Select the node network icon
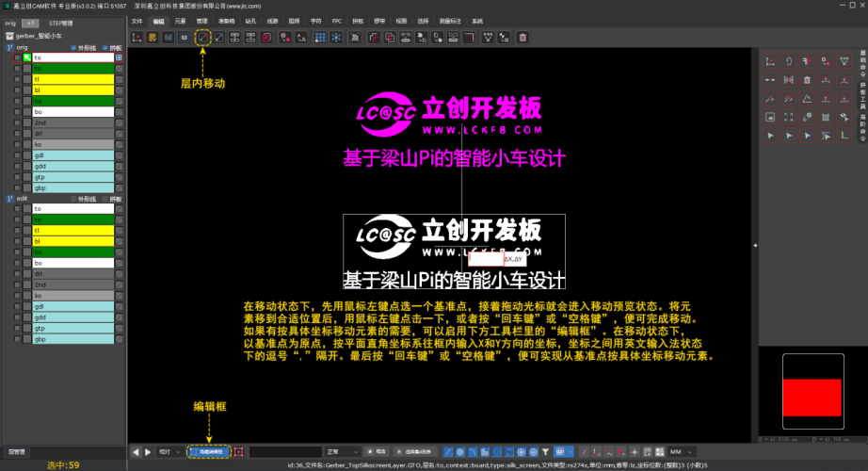Screen dimensions: 868x471 click(488, 38)
